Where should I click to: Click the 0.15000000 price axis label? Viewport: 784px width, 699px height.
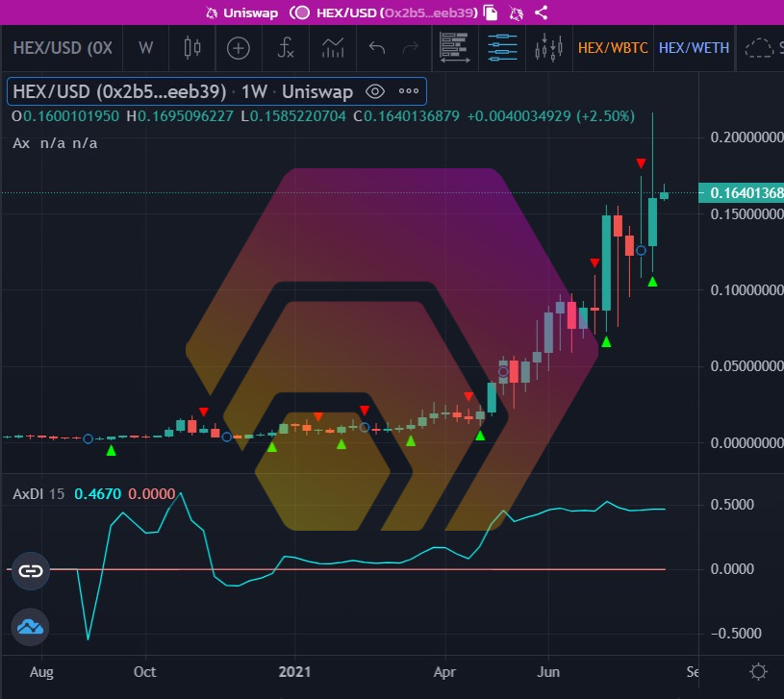pos(746,214)
